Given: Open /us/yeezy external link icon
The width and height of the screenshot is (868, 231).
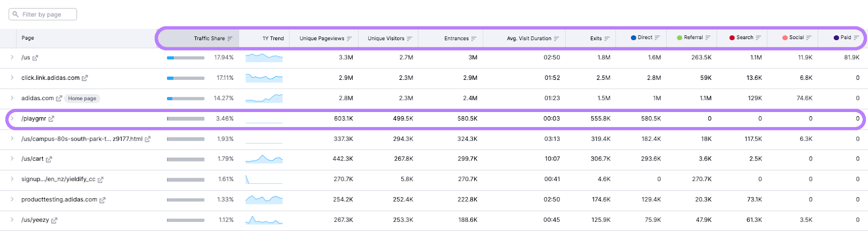Looking at the screenshot, I should [54, 220].
